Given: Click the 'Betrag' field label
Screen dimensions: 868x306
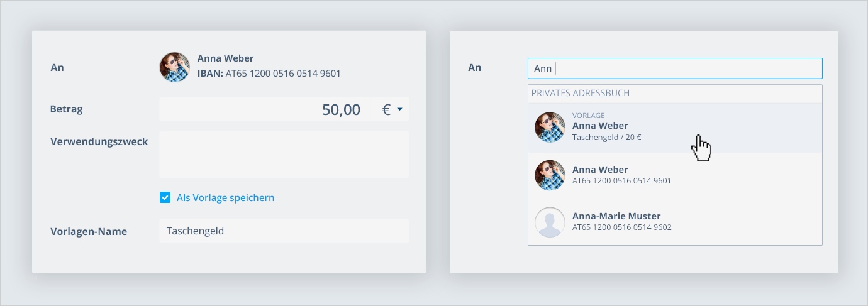Looking at the screenshot, I should (x=67, y=109).
